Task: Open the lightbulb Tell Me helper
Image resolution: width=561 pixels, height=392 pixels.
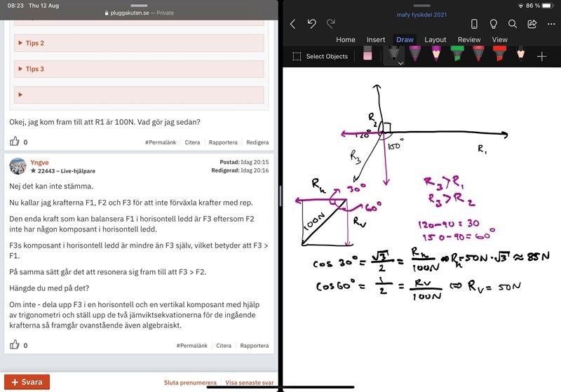Action: pyautogui.click(x=493, y=24)
